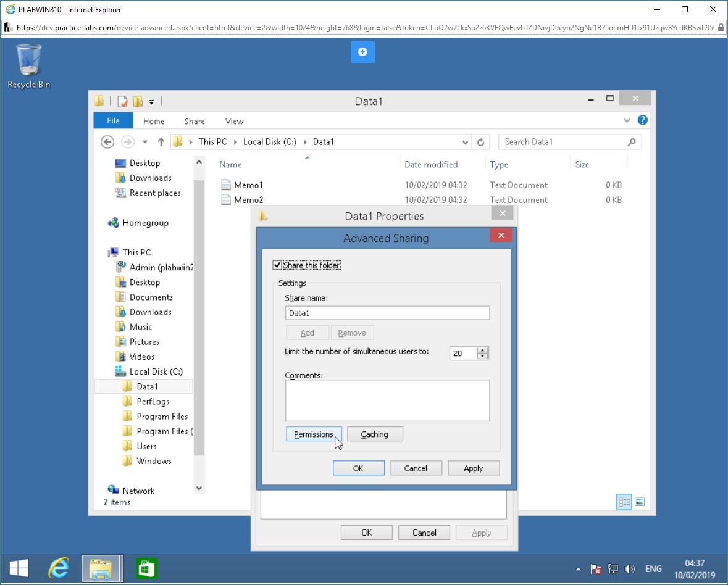Increase simultaneous users limit
The image size is (728, 585).
click(482, 351)
